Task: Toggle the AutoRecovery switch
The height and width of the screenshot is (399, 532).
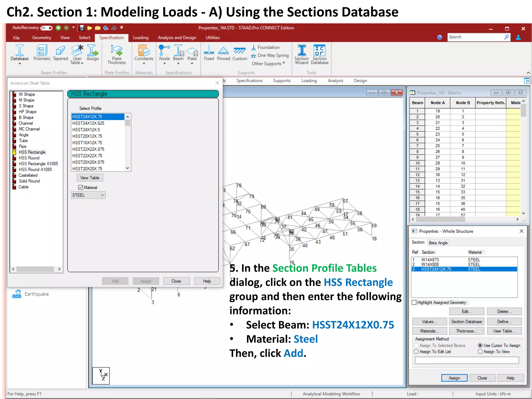Action: [46, 28]
